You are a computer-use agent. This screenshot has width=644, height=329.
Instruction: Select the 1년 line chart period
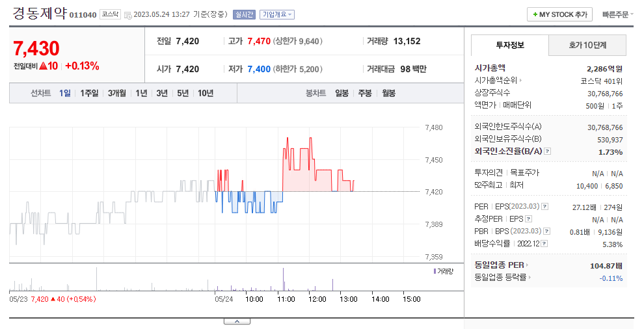point(141,93)
